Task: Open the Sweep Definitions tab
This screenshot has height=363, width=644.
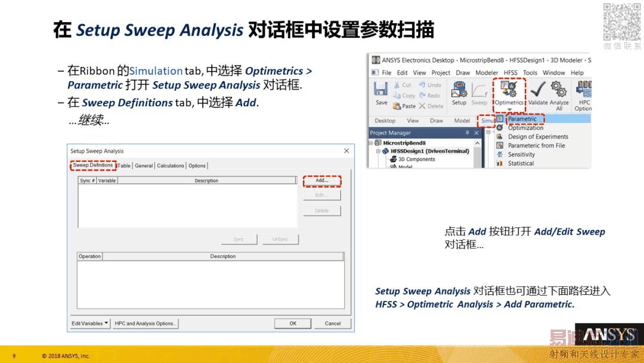Action: [x=93, y=165]
